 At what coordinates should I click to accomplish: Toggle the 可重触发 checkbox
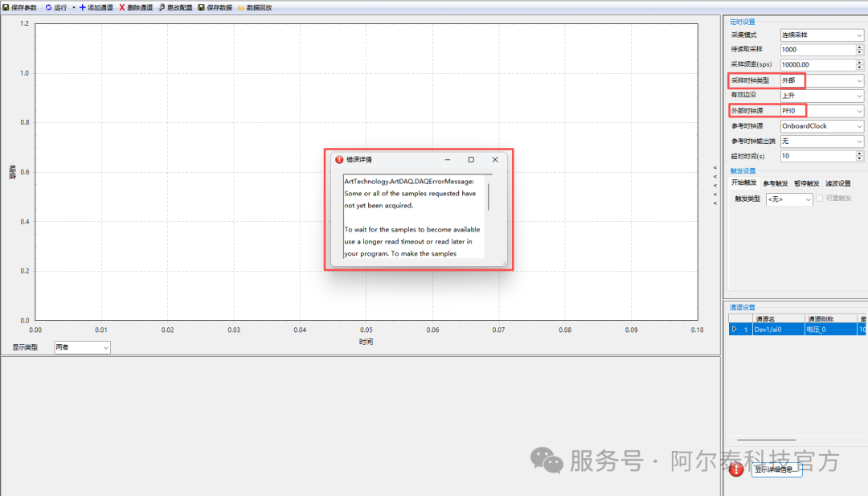[x=820, y=199]
